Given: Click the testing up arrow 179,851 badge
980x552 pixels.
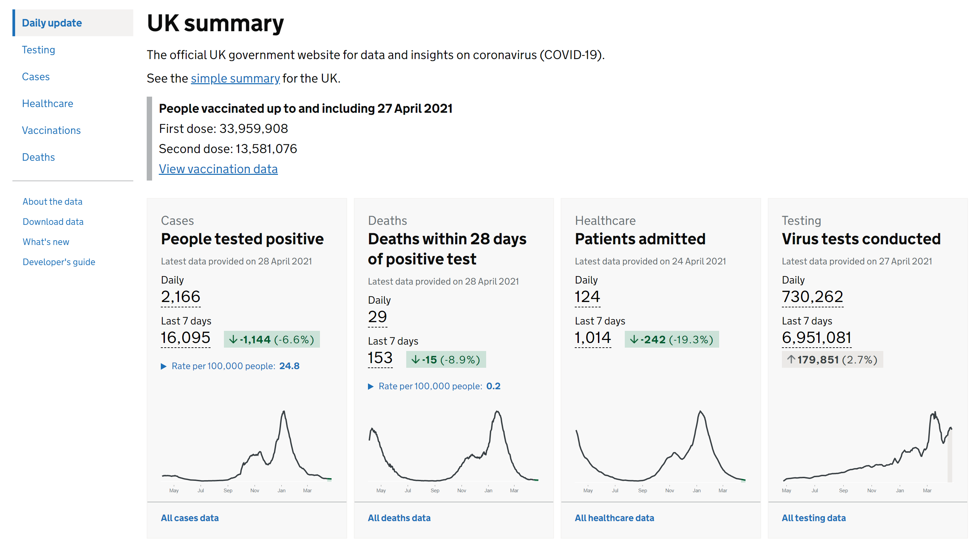Looking at the screenshot, I should pos(832,359).
